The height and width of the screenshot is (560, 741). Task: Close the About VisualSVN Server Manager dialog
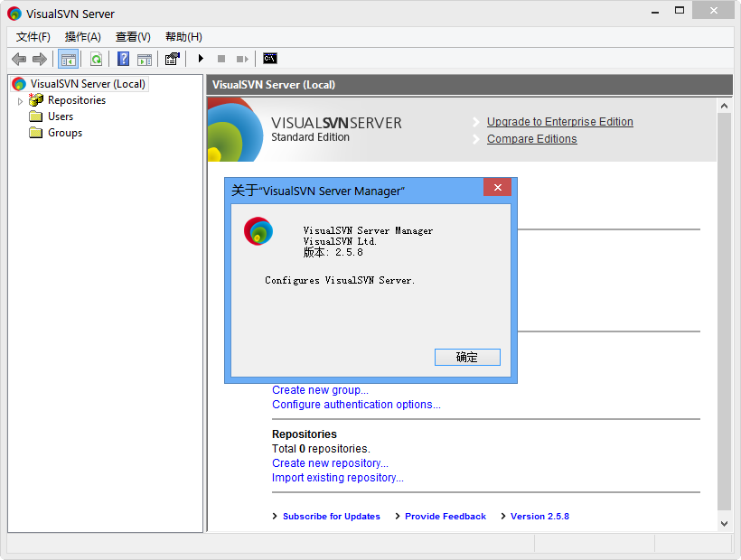point(497,188)
